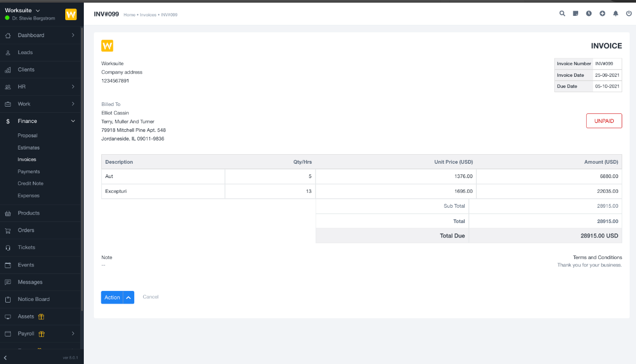Click the Cancel link
Viewport: 636px width, 364px height.
click(151, 297)
